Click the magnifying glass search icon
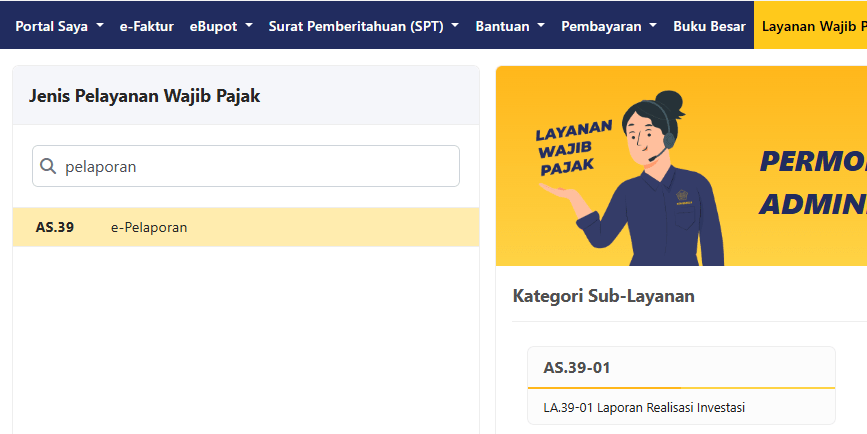Image resolution: width=867 pixels, height=434 pixels. 47,167
